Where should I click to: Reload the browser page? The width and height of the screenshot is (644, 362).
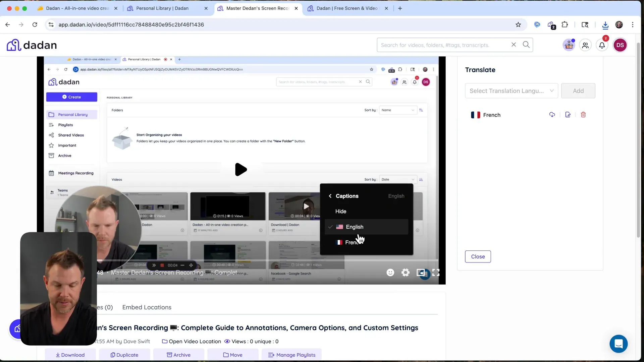point(35,24)
